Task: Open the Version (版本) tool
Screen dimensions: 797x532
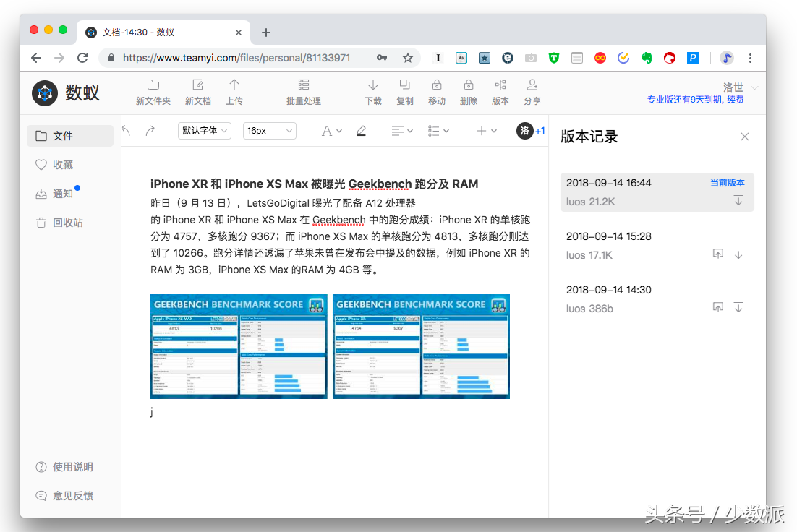Action: point(500,92)
